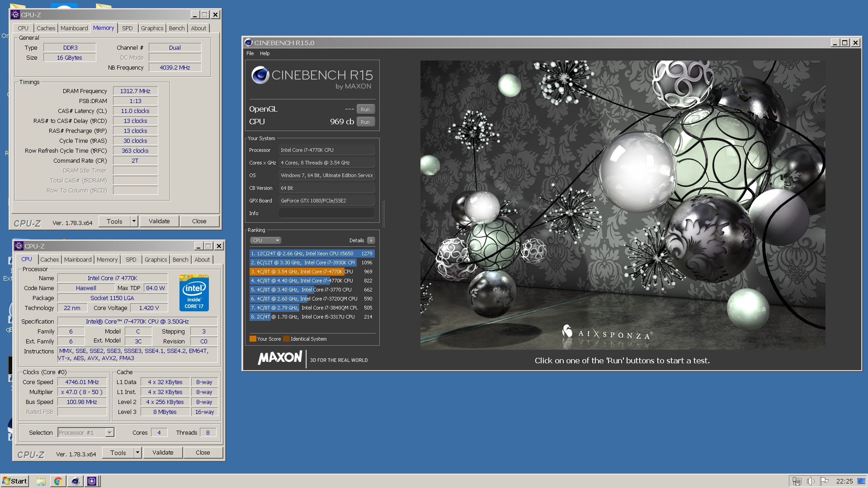This screenshot has width=868, height=488.
Task: Switch to Caches tab in upper CPU-Z
Action: 46,28
